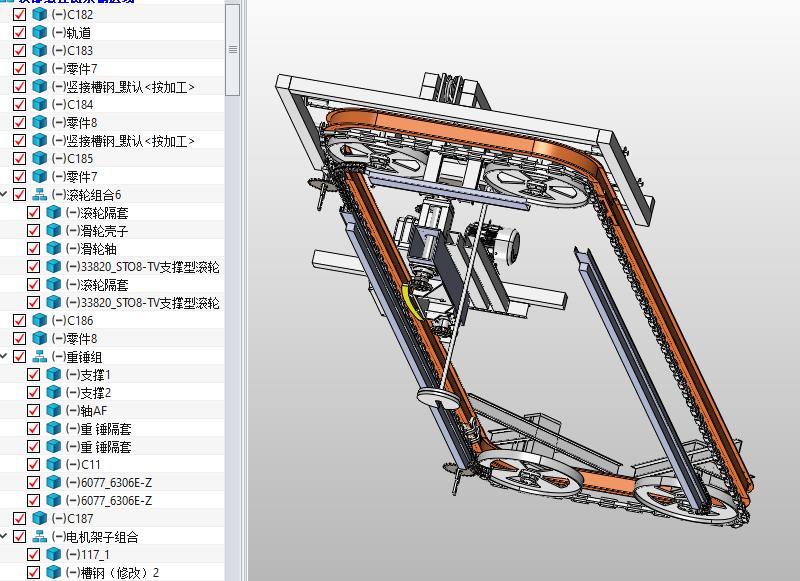
Task: Select the (-)滑轮轴 tree entry
Action: click(x=91, y=249)
